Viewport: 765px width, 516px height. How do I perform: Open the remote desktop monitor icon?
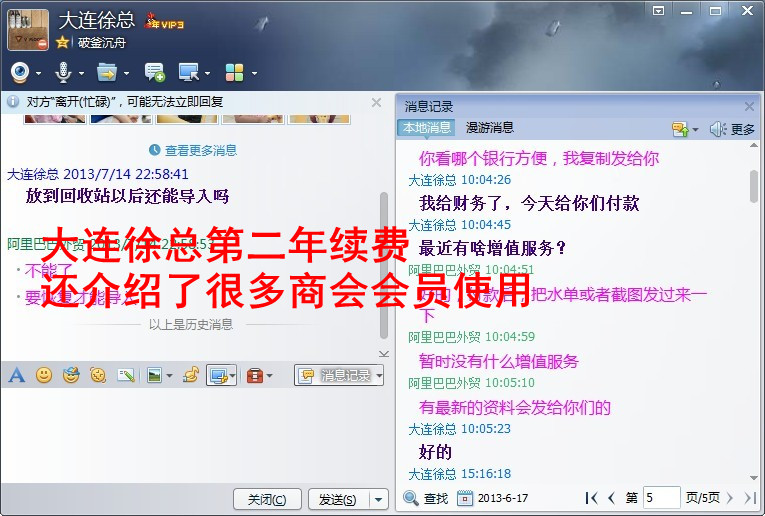[188, 73]
